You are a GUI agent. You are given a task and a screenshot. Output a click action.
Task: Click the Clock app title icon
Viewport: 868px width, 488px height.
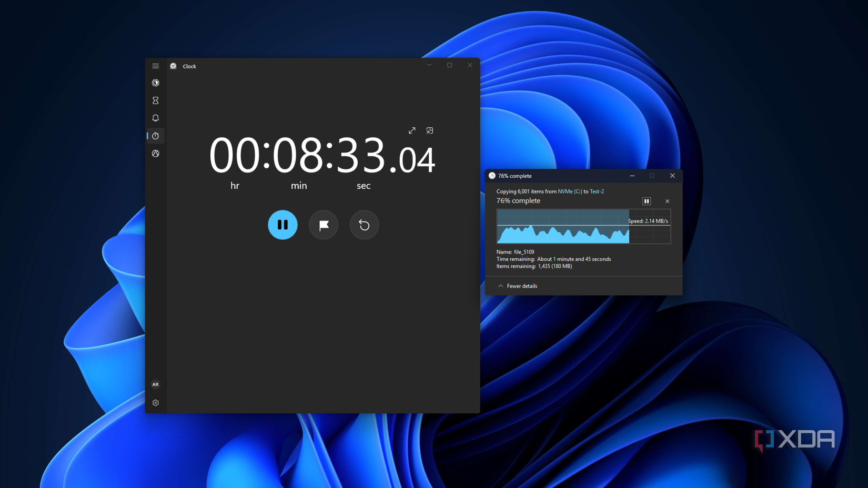pos(173,66)
